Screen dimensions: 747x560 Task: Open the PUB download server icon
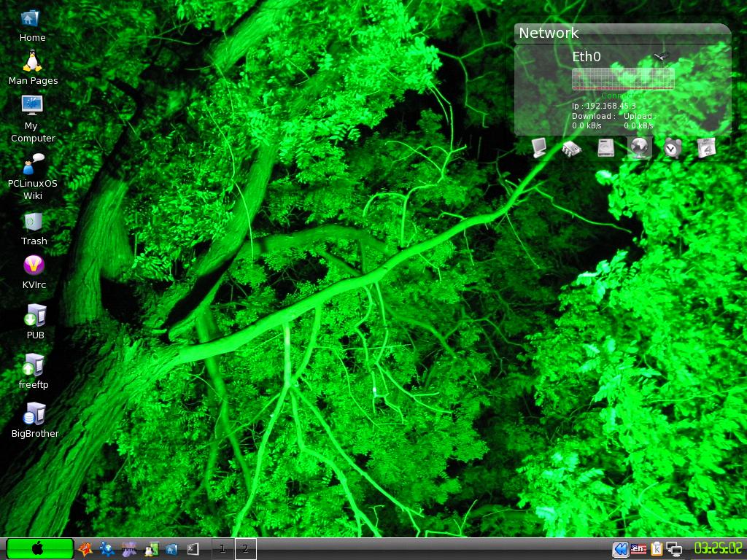(x=35, y=315)
